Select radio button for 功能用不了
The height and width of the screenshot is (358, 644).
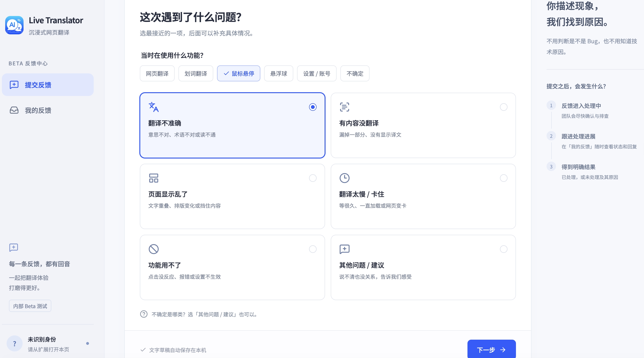click(x=313, y=249)
